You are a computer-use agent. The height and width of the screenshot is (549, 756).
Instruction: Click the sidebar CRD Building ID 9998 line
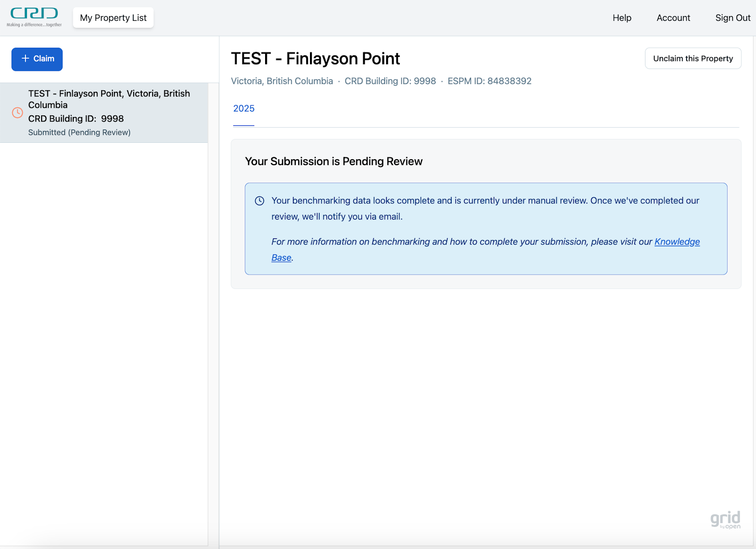coord(76,119)
